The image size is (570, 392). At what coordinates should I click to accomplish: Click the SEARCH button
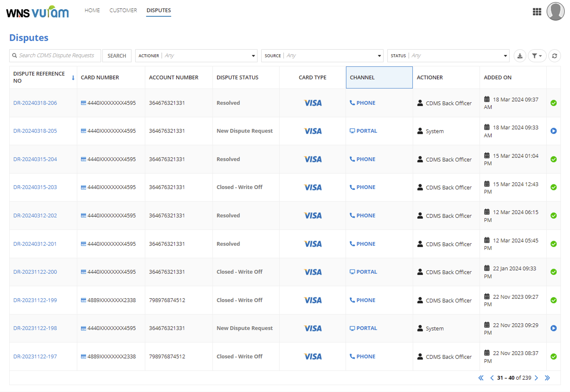click(117, 56)
